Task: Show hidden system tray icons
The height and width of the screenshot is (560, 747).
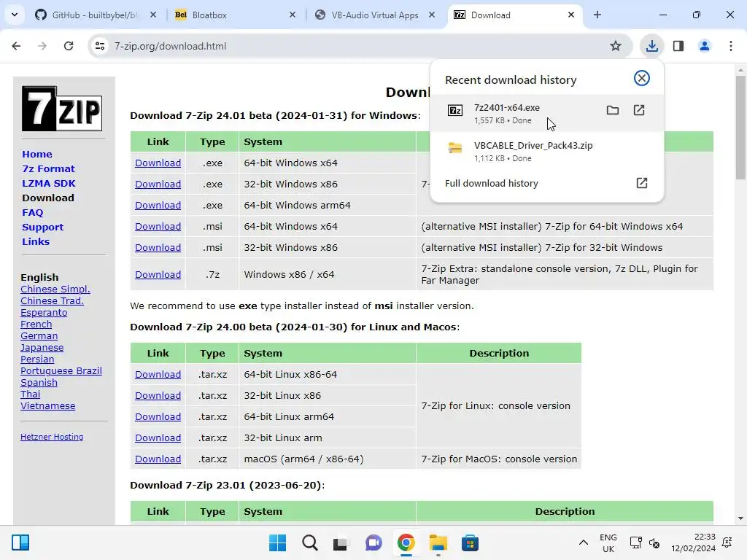Action: [x=583, y=542]
